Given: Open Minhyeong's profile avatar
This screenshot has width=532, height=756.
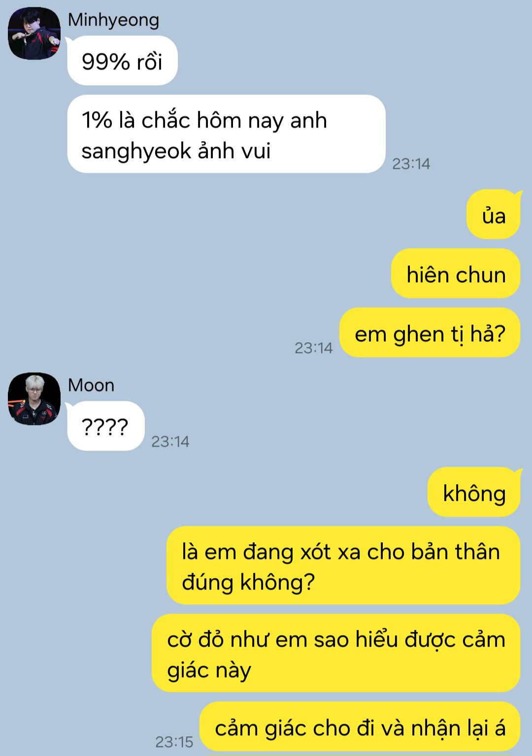Looking at the screenshot, I should (34, 33).
